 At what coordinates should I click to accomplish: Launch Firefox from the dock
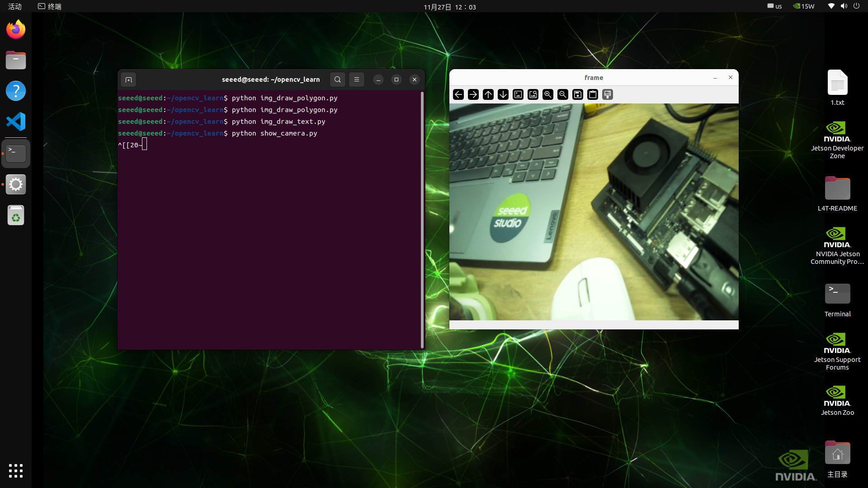[16, 29]
